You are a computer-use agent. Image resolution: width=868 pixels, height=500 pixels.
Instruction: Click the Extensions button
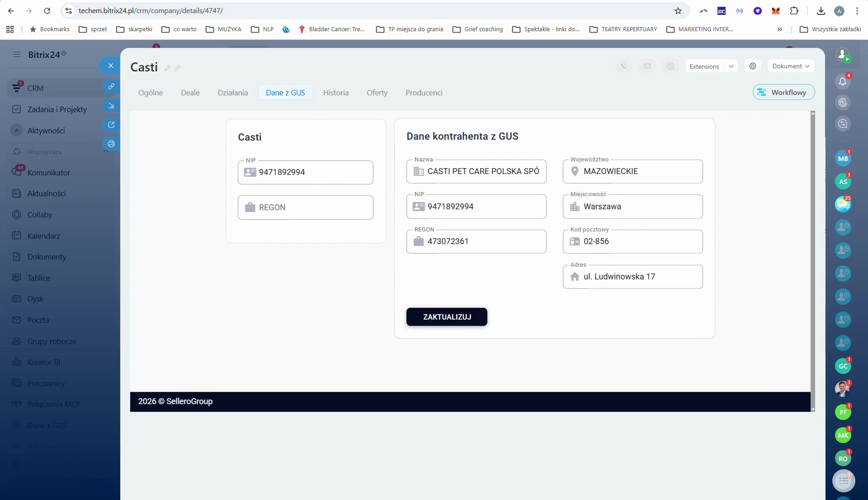[x=704, y=66]
